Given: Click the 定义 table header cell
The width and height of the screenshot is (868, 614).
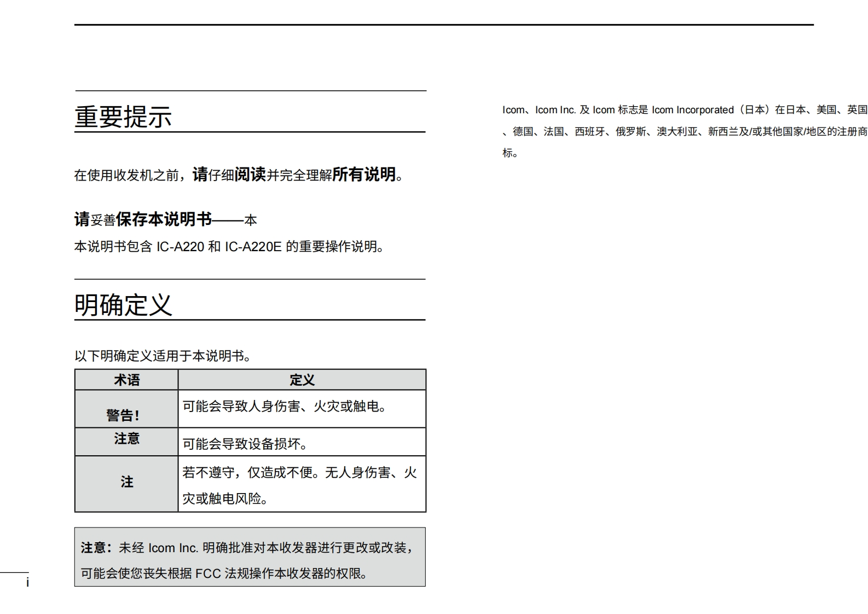Looking at the screenshot, I should coord(302,380).
